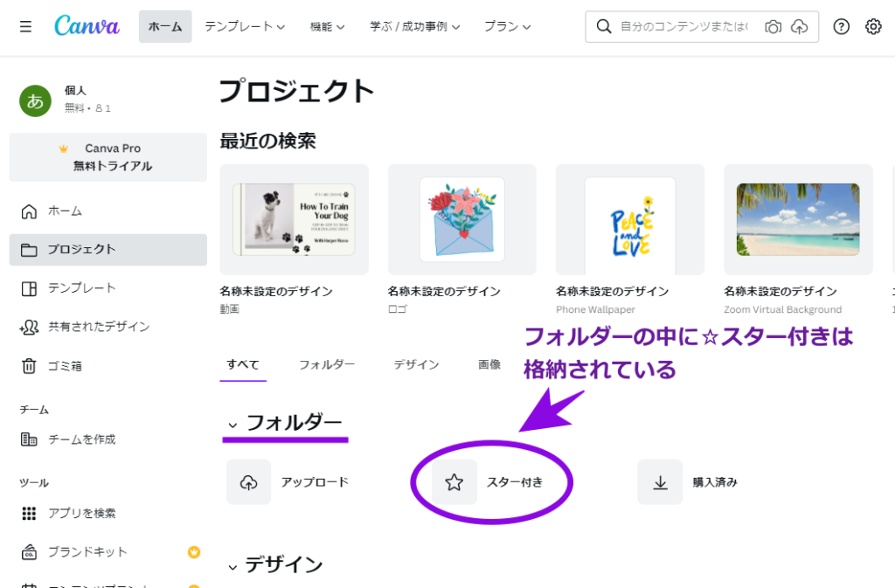Viewport: 895px width, 588px height.
Task: Click the Canva logo
Action: click(x=87, y=25)
